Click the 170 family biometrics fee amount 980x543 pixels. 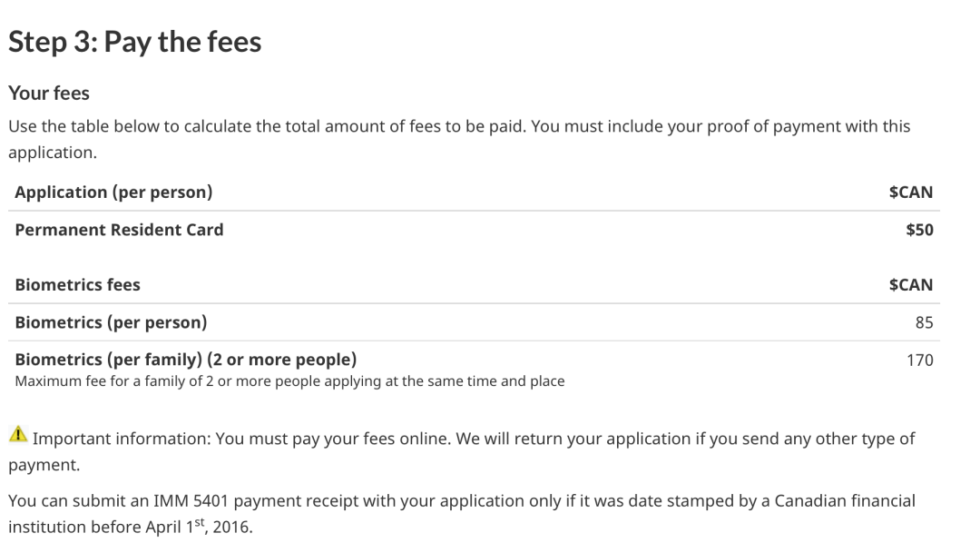(x=919, y=360)
